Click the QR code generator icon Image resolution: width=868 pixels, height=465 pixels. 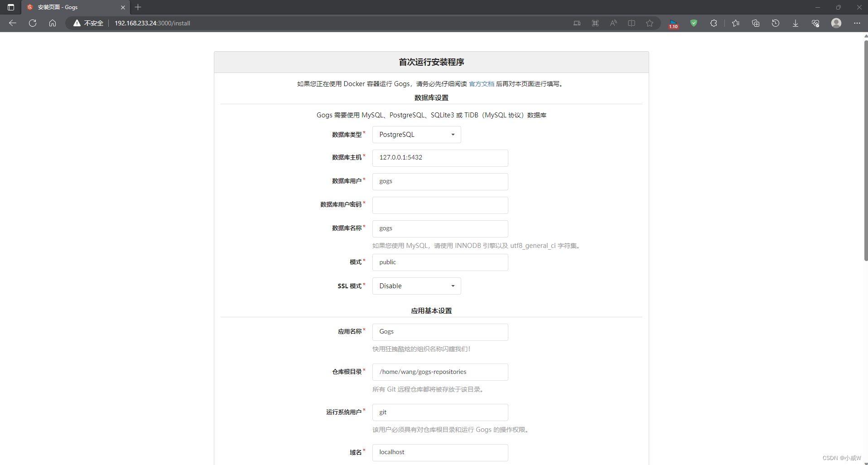(x=595, y=23)
